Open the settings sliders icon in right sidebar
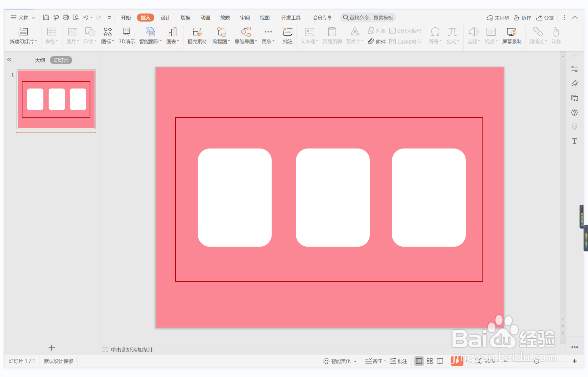The image size is (588, 377). pyautogui.click(x=575, y=69)
